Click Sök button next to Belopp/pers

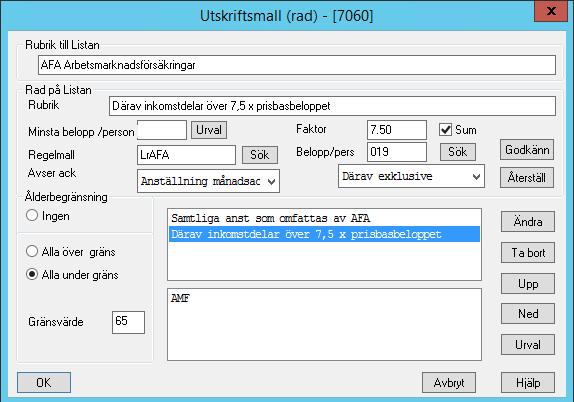pos(458,152)
